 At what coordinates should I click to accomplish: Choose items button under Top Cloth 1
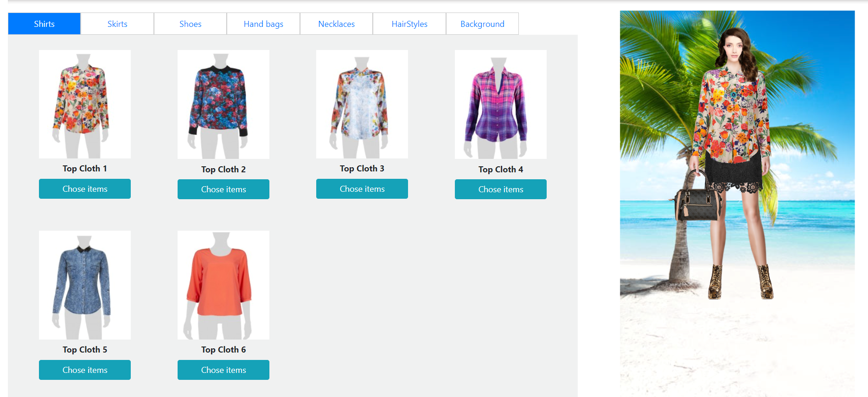[x=85, y=189]
